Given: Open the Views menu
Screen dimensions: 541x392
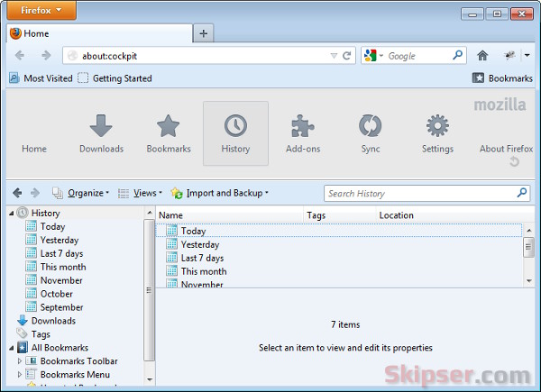Looking at the screenshot, I should tap(140, 193).
